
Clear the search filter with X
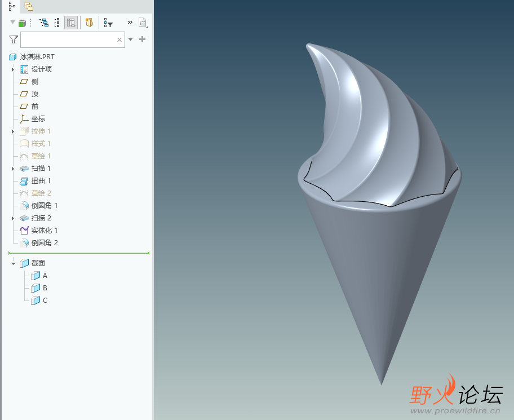[x=119, y=39]
